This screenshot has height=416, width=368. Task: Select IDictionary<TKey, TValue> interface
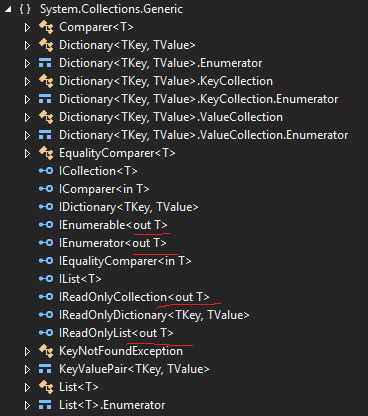click(129, 207)
